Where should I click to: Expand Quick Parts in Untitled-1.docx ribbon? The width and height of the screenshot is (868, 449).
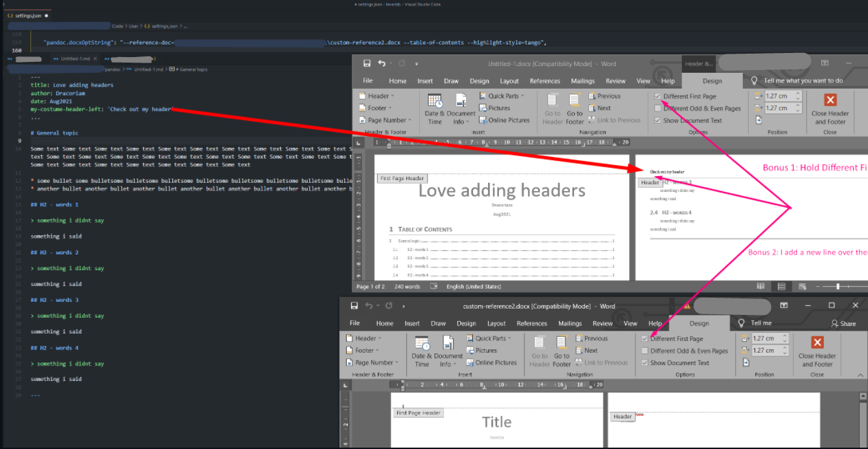click(x=501, y=96)
